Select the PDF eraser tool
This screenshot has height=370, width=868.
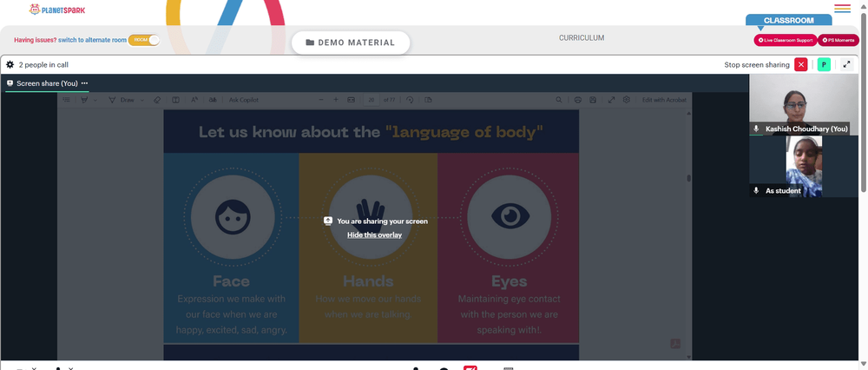coord(156,100)
